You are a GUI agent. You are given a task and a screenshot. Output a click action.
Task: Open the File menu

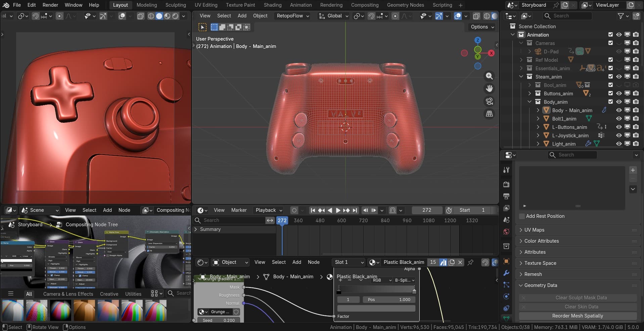tap(17, 5)
